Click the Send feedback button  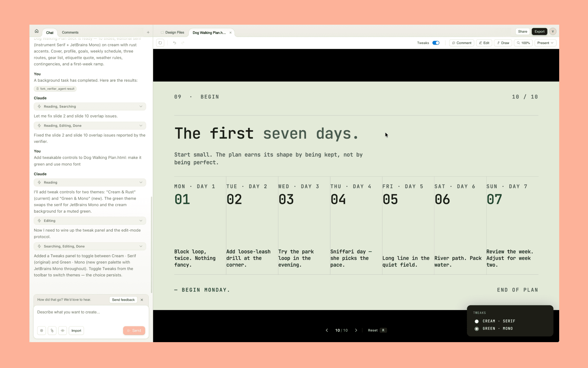coord(123,300)
